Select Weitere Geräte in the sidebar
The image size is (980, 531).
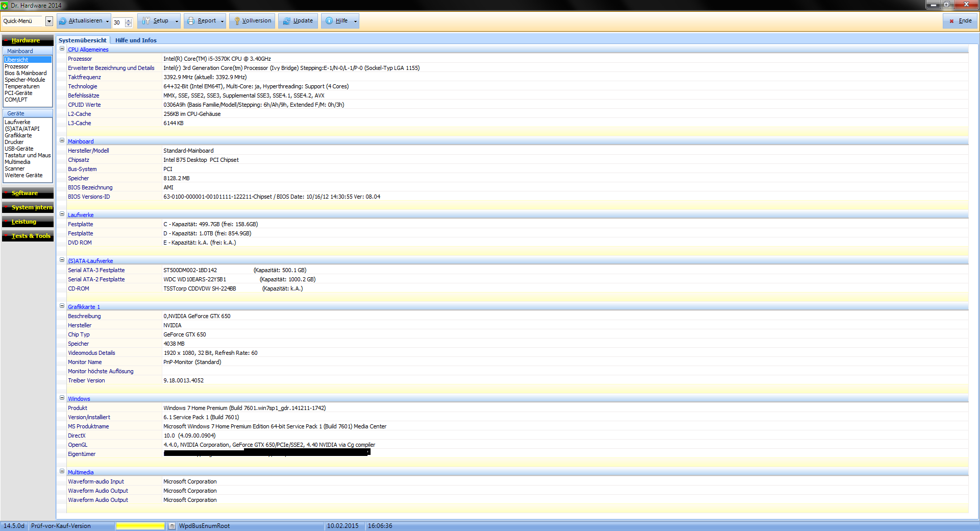point(23,175)
